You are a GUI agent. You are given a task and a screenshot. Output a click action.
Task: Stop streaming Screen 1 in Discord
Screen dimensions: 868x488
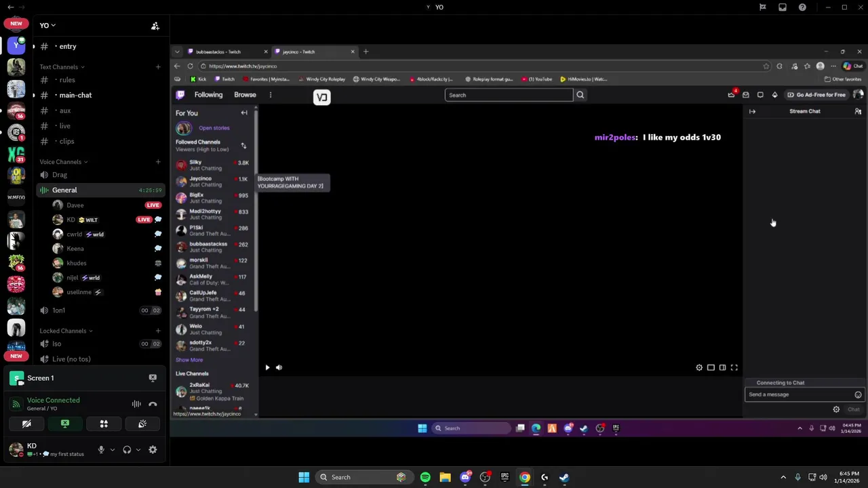[153, 378]
